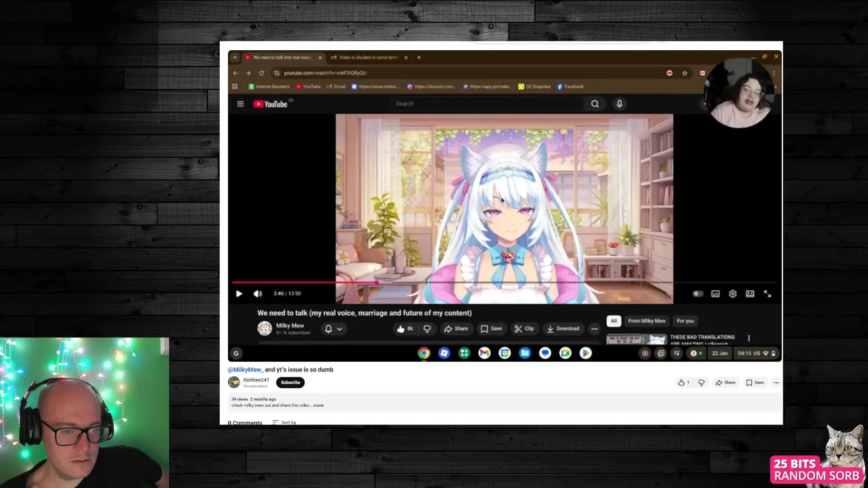The width and height of the screenshot is (868, 488).
Task: Go back in the browser
Action: click(x=235, y=73)
